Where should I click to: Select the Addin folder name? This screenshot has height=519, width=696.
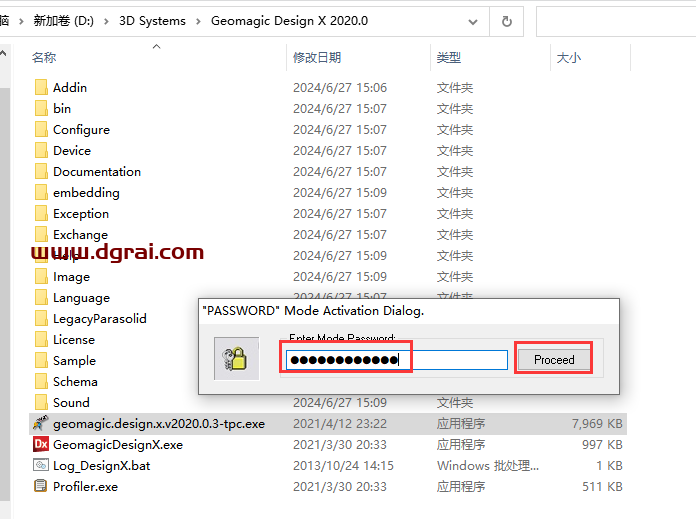tap(70, 87)
